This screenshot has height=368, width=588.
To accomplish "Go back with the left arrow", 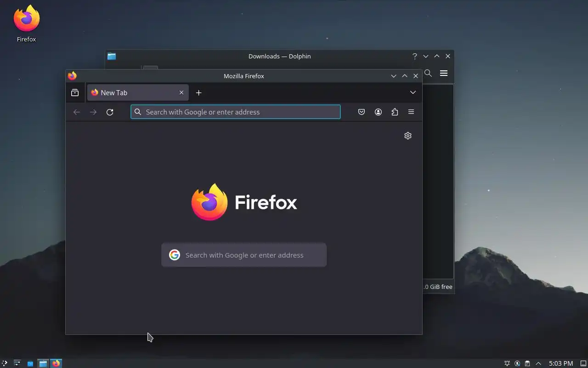I will (77, 112).
